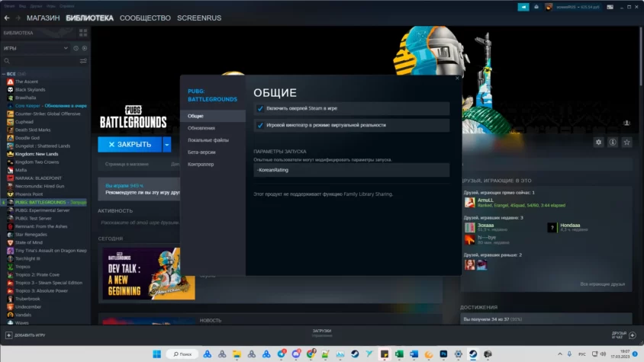Viewport: 644px width, 362px height.
Task: Go forward with the right arrow
Action: [x=18, y=18]
